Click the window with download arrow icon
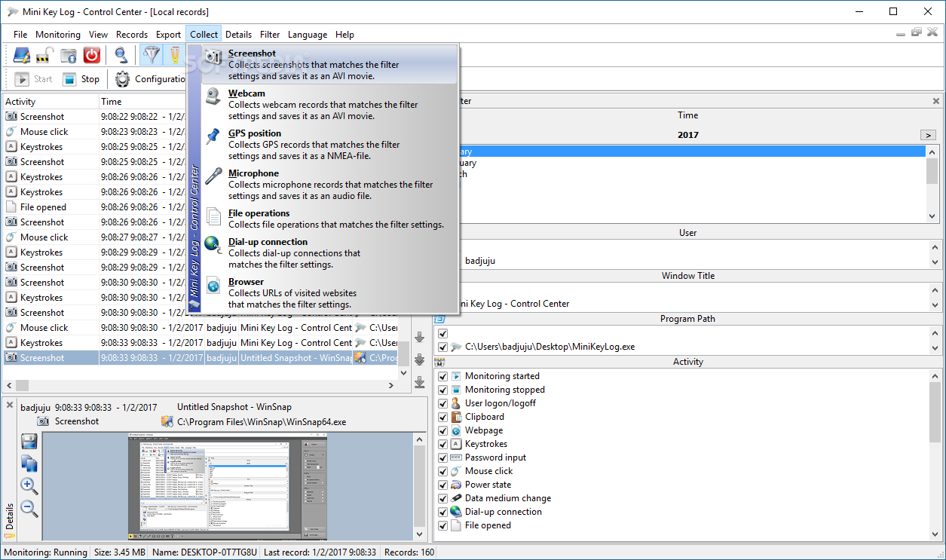 coord(69,55)
